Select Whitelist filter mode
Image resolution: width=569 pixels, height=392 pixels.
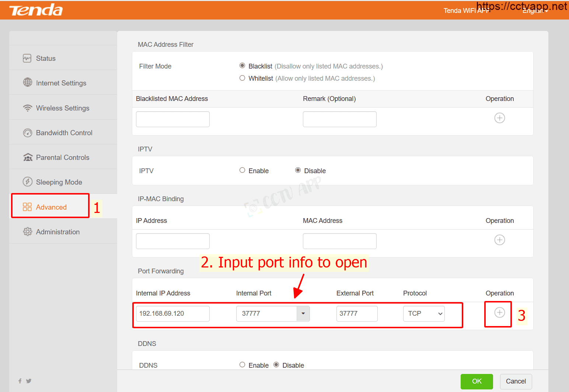(242, 78)
